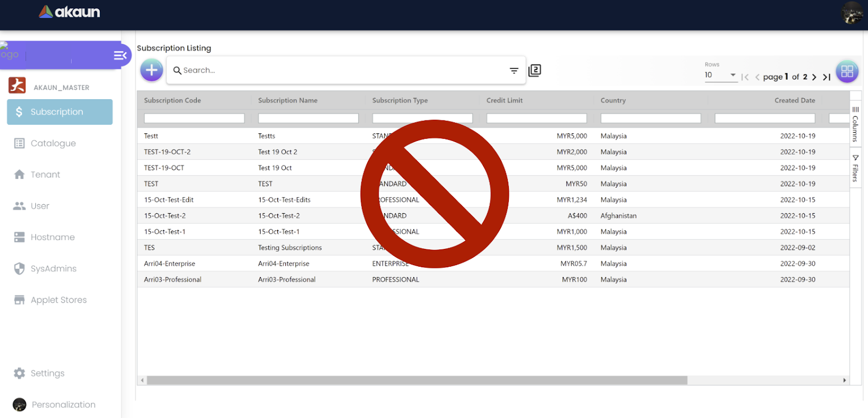Sort by Subscription Code column header
Viewport: 868px width, 418px height.
173,100
